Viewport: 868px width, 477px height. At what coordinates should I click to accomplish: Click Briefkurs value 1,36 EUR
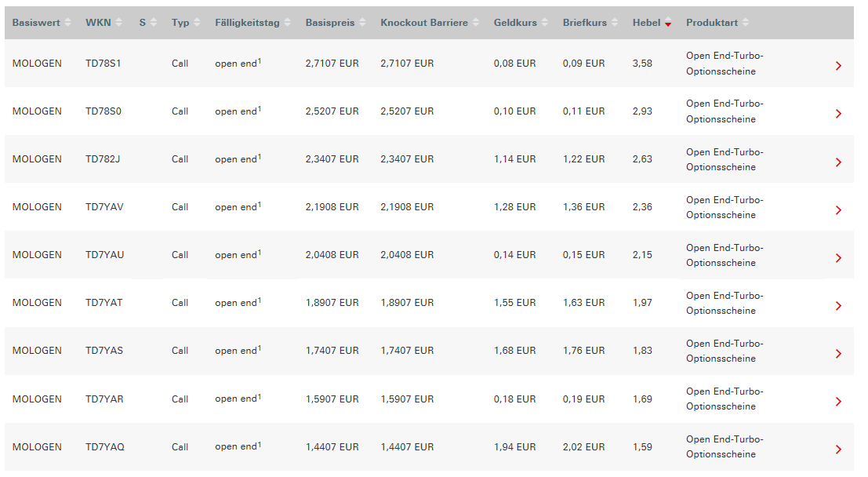[584, 207]
